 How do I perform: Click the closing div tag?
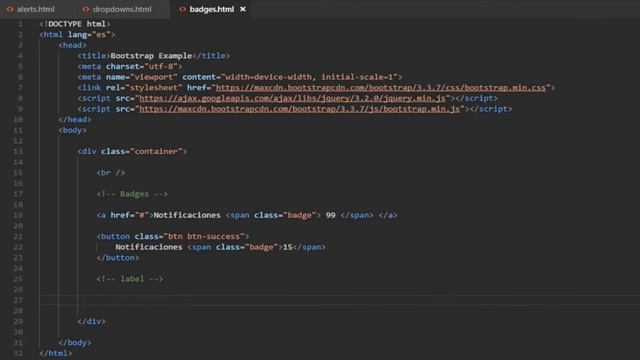[x=91, y=321]
